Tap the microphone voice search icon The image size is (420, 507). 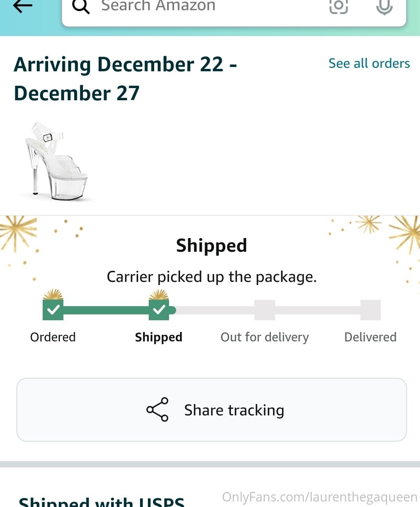(384, 6)
